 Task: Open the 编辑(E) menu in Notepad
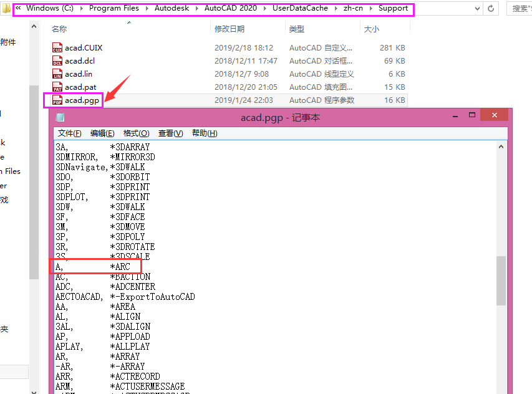click(102, 133)
